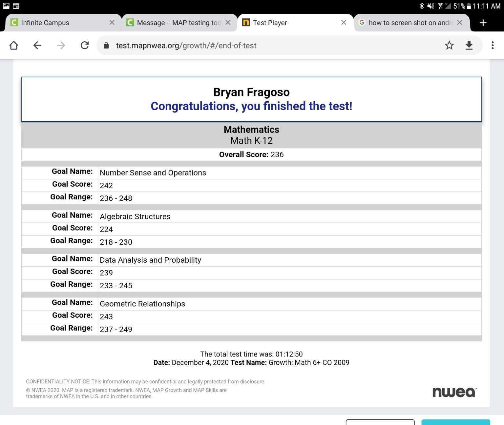Click the Overall Score 236 text
Viewport: 504px width, 425px height.
click(x=251, y=154)
